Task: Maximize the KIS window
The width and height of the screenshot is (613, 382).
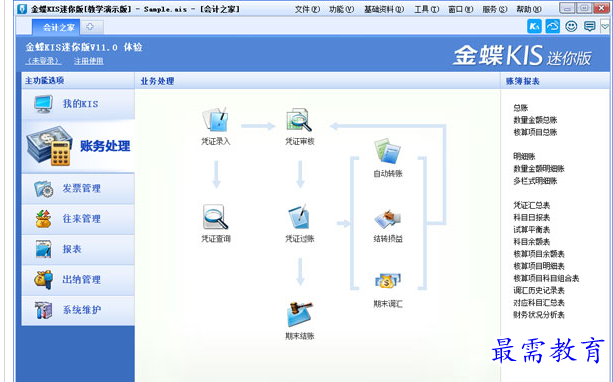Action: click(584, 8)
